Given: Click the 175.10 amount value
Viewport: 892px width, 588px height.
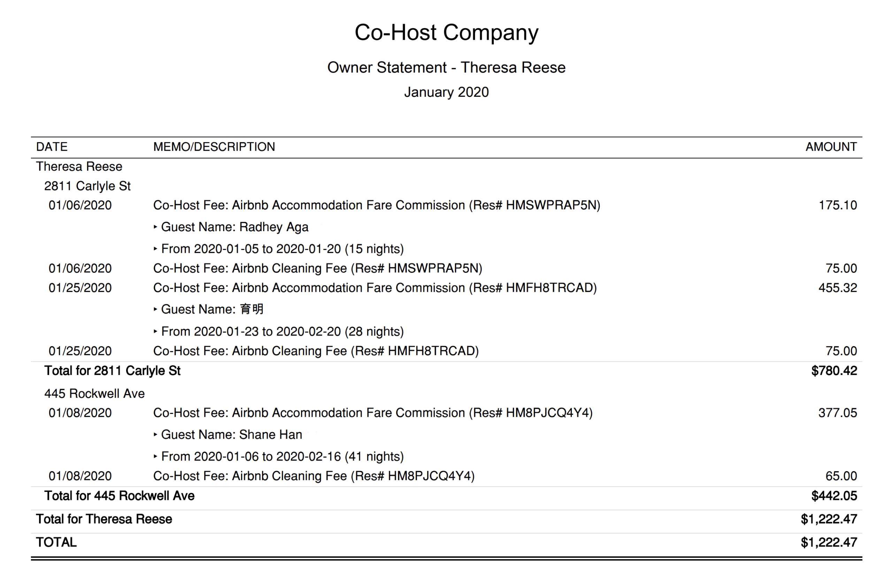Looking at the screenshot, I should [837, 205].
